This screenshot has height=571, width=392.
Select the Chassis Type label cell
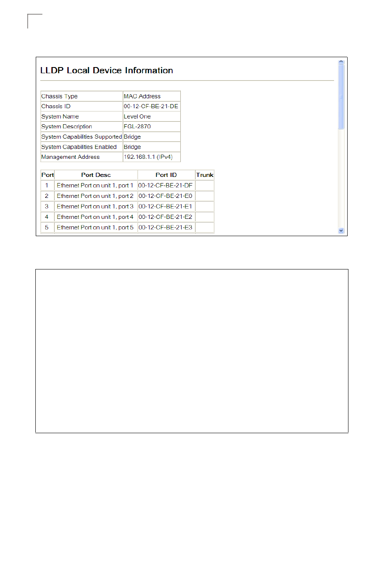click(82, 96)
